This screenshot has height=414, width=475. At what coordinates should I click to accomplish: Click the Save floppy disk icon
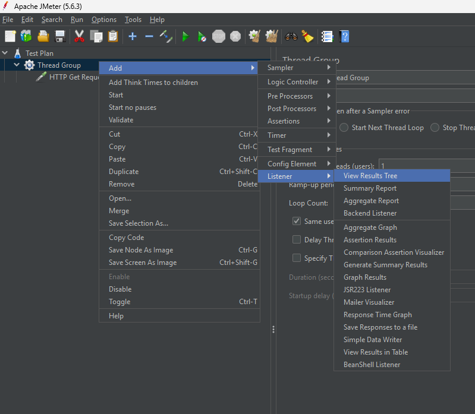click(60, 36)
